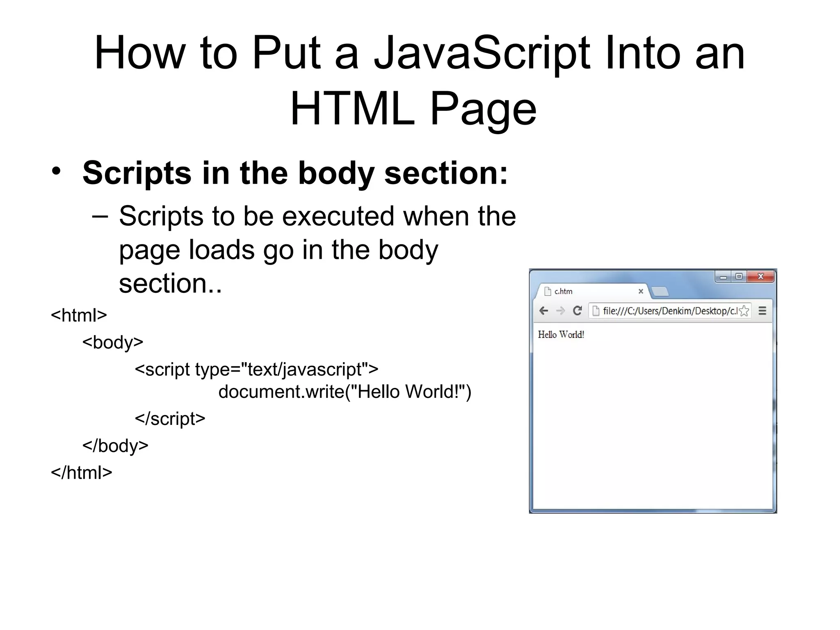The height and width of the screenshot is (630, 840).
Task: Click the slide title heading text
Action: pyautogui.click(x=419, y=80)
